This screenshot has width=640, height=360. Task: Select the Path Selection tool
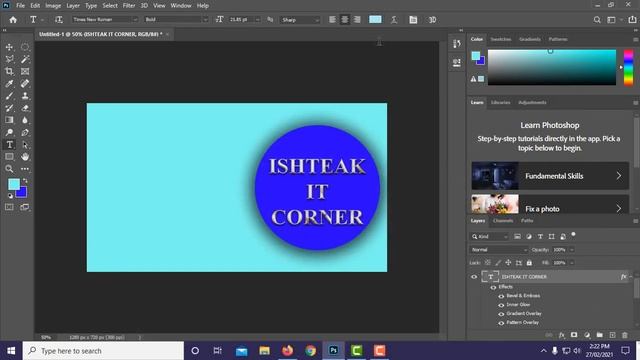25,144
